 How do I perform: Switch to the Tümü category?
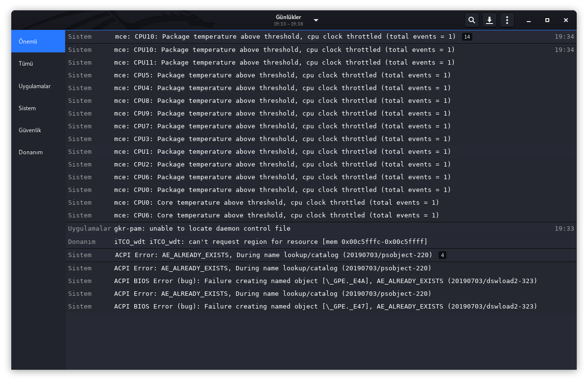click(38, 64)
